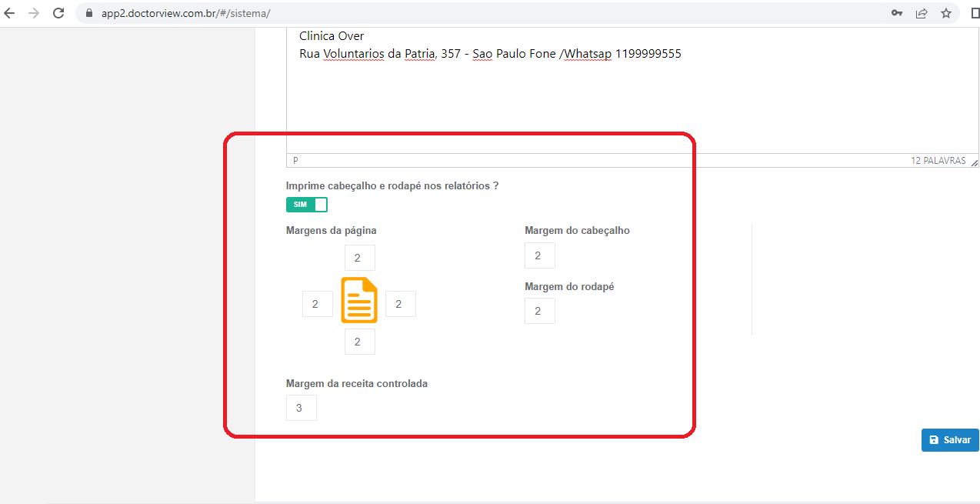Click the 12 PALAVRAS word count
Image resolution: width=980 pixels, height=504 pixels.
[938, 161]
